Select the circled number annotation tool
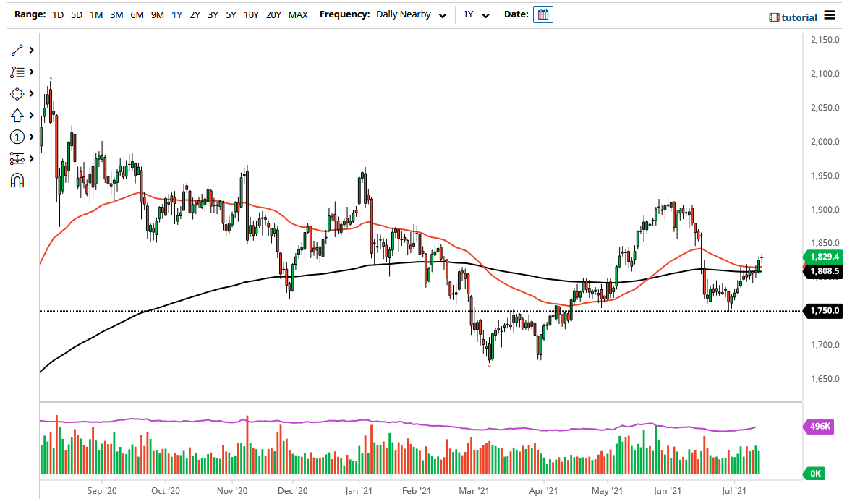The width and height of the screenshot is (847, 504). tap(17, 137)
